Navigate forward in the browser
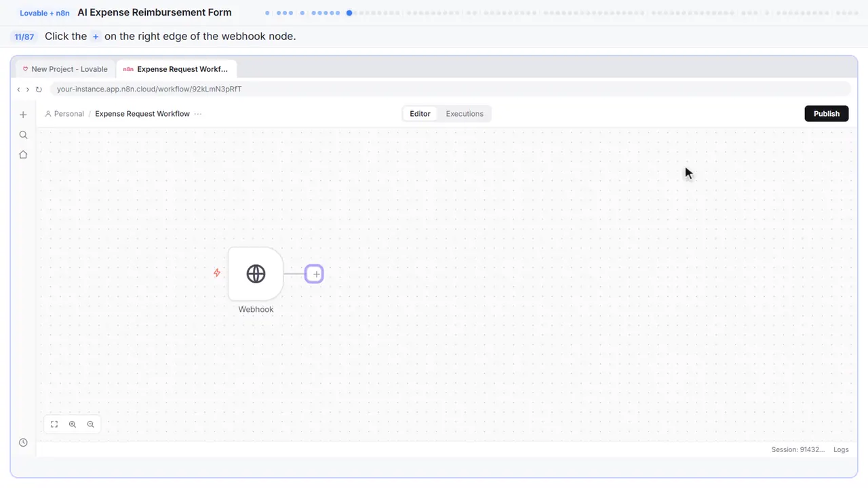868x488 pixels. pos(28,89)
